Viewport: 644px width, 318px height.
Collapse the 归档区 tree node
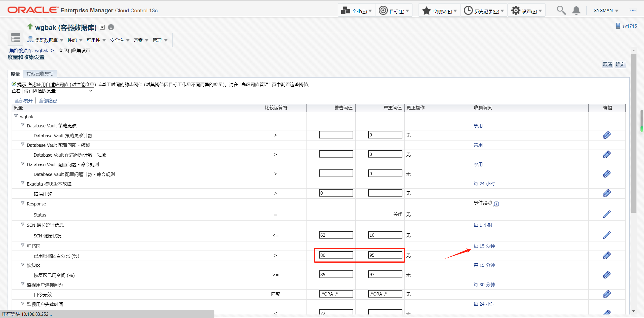coord(23,245)
